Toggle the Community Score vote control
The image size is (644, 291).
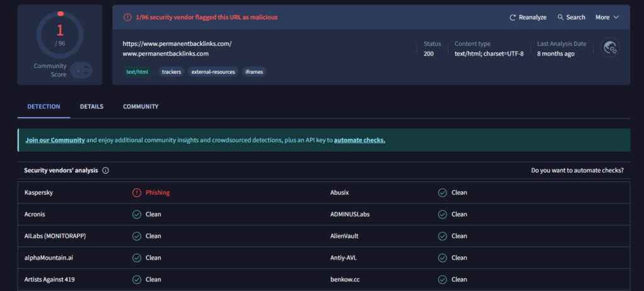(81, 71)
